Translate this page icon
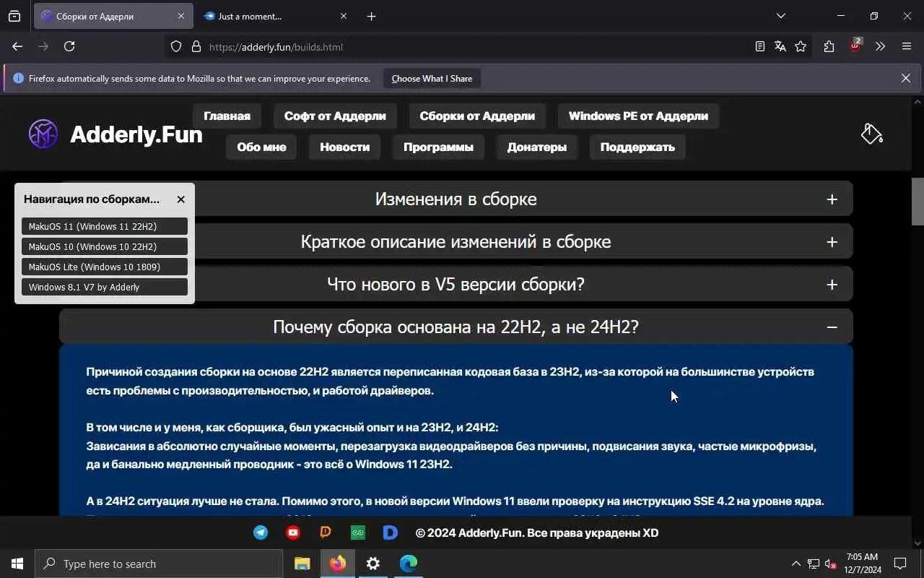The height and width of the screenshot is (578, 924). [x=780, y=46]
